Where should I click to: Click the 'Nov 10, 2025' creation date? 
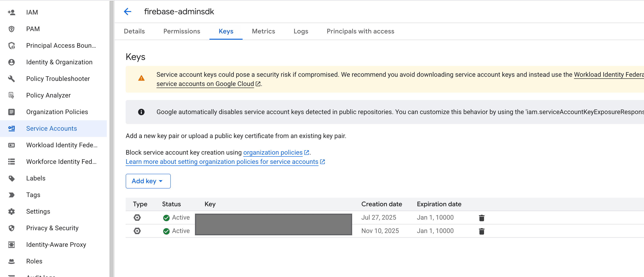(x=380, y=231)
